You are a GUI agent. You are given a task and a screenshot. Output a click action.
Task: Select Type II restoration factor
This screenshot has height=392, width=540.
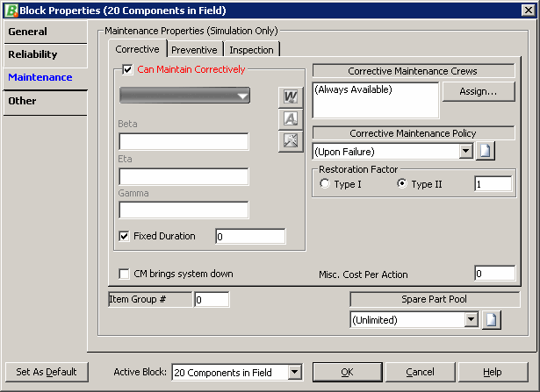tap(402, 183)
